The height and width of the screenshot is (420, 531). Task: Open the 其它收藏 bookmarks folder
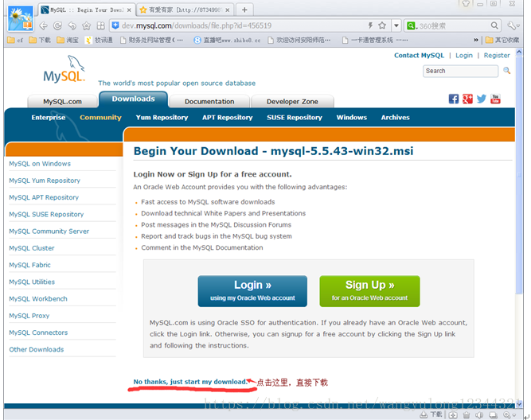point(502,41)
